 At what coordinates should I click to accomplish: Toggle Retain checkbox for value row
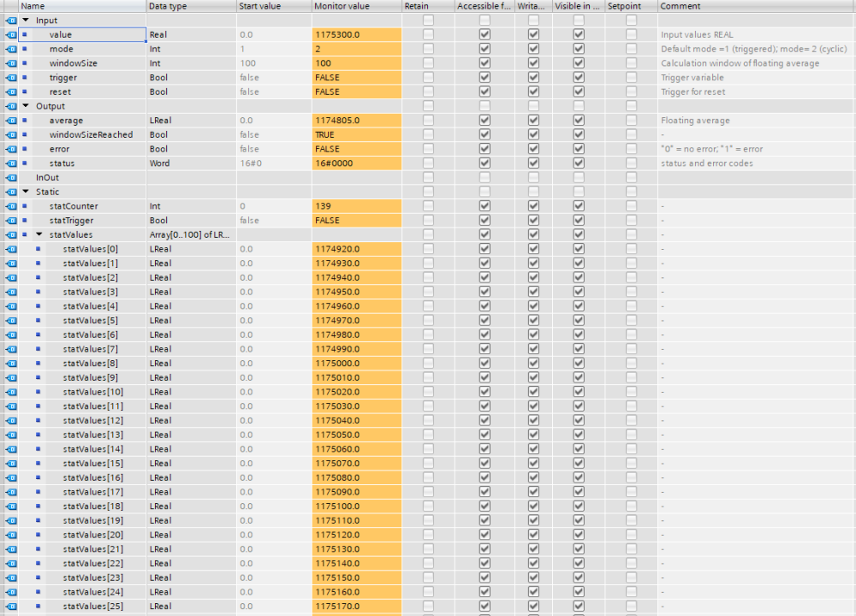pyautogui.click(x=429, y=34)
